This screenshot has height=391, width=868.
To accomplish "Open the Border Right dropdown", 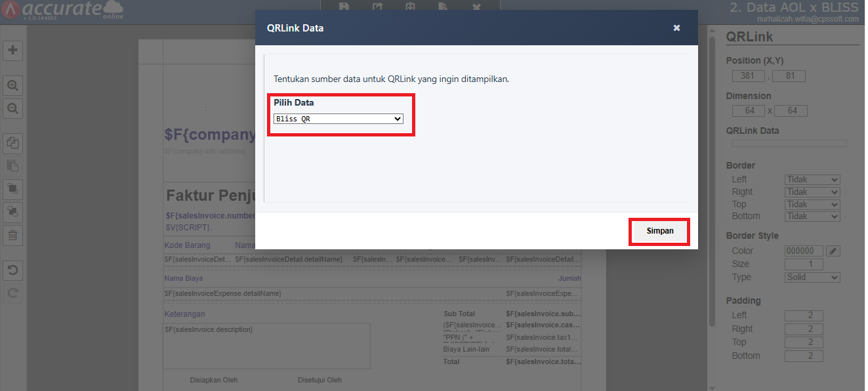I will pyautogui.click(x=812, y=192).
